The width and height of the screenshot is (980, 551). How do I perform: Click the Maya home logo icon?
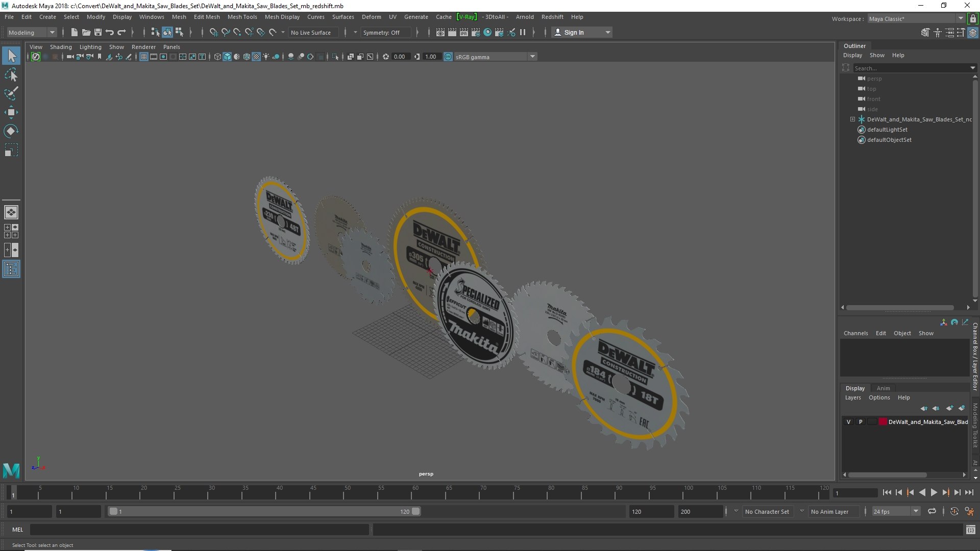(x=11, y=470)
